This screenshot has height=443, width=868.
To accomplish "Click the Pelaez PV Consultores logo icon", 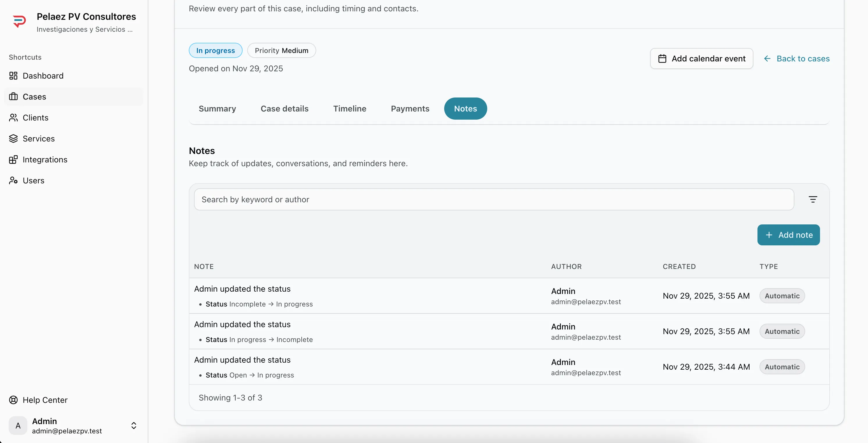I will 19,22.
